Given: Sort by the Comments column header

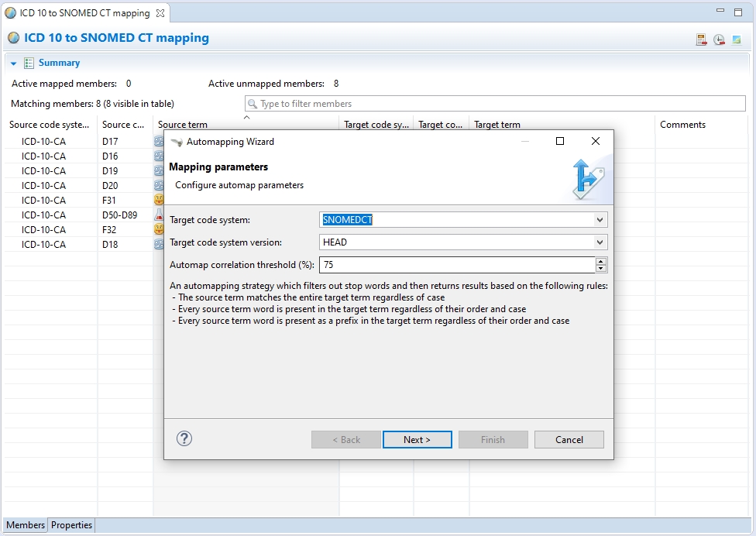Looking at the screenshot, I should (682, 125).
